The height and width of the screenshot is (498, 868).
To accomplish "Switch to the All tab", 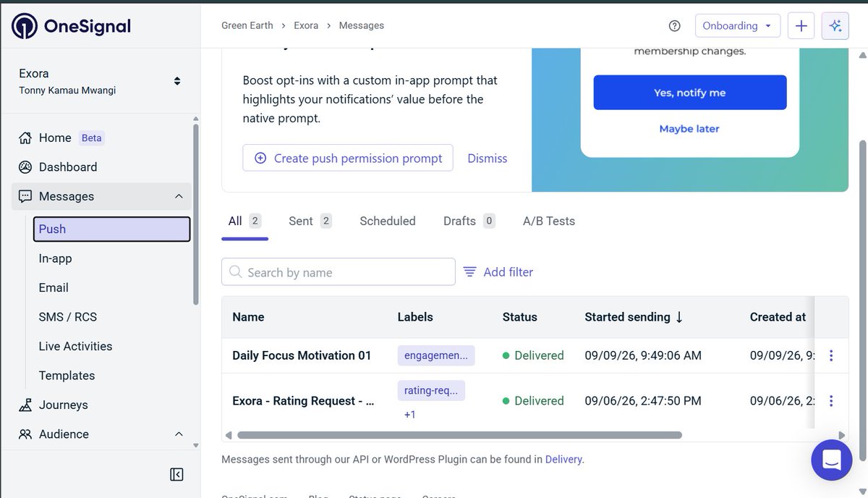I will coord(244,221).
